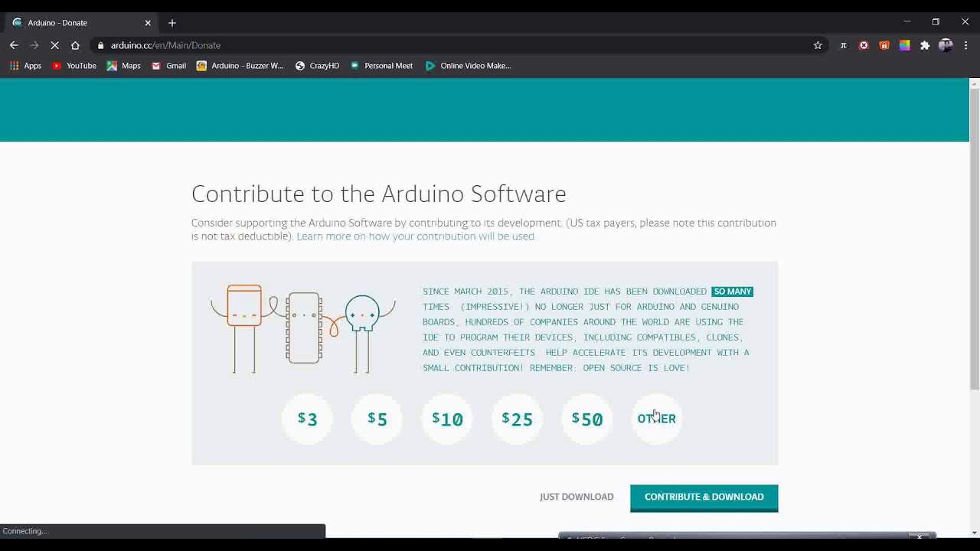Image resolution: width=980 pixels, height=551 pixels.
Task: Open the multicolor grid extension icon
Action: (x=904, y=45)
